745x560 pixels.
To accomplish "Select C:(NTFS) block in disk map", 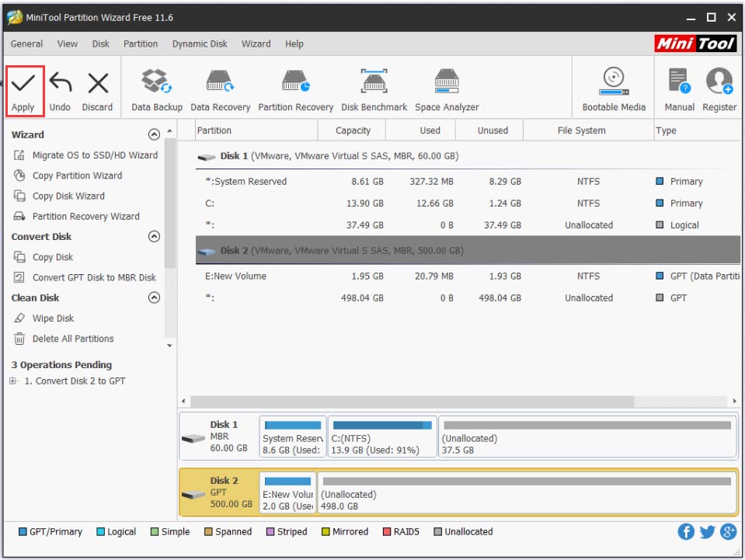I will pyautogui.click(x=382, y=437).
